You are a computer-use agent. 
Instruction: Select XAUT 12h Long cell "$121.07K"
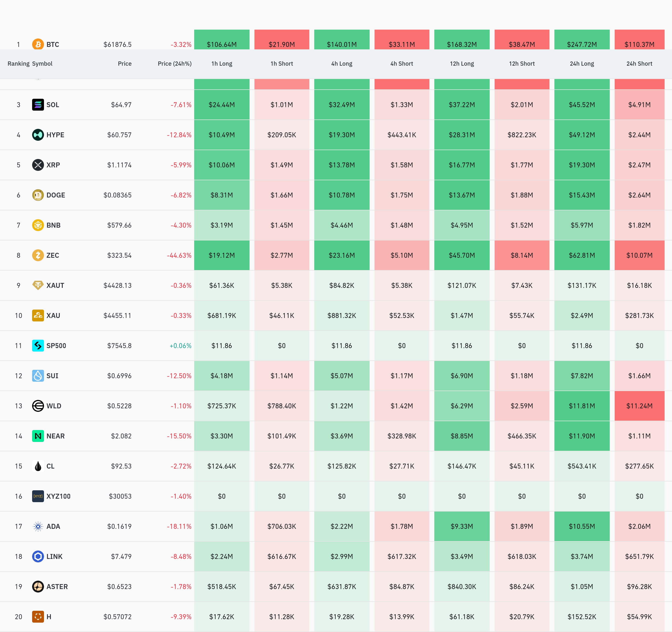pyautogui.click(x=462, y=285)
